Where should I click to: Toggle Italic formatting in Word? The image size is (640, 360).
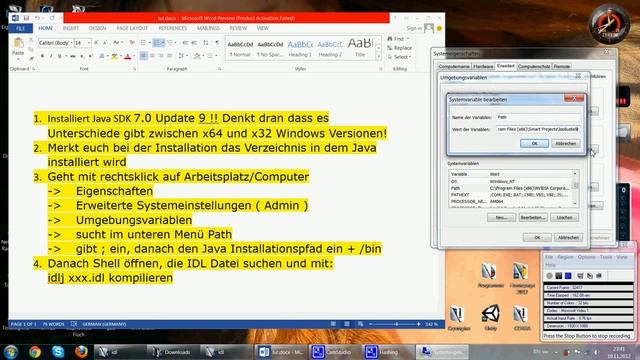click(51, 56)
